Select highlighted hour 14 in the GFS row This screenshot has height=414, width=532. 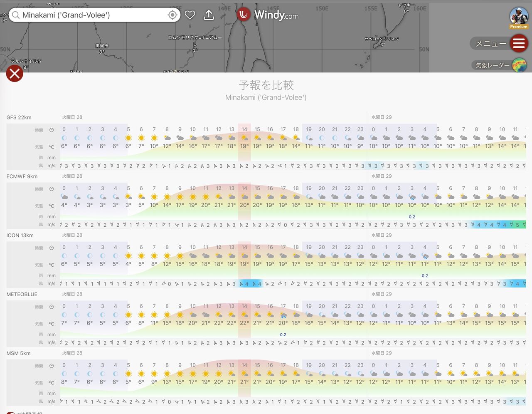point(244,129)
